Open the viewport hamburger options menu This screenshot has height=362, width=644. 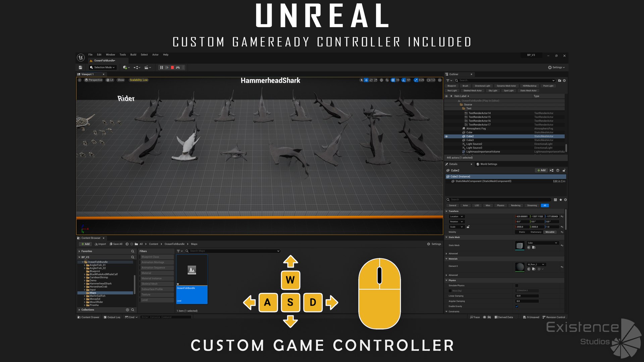click(x=79, y=80)
